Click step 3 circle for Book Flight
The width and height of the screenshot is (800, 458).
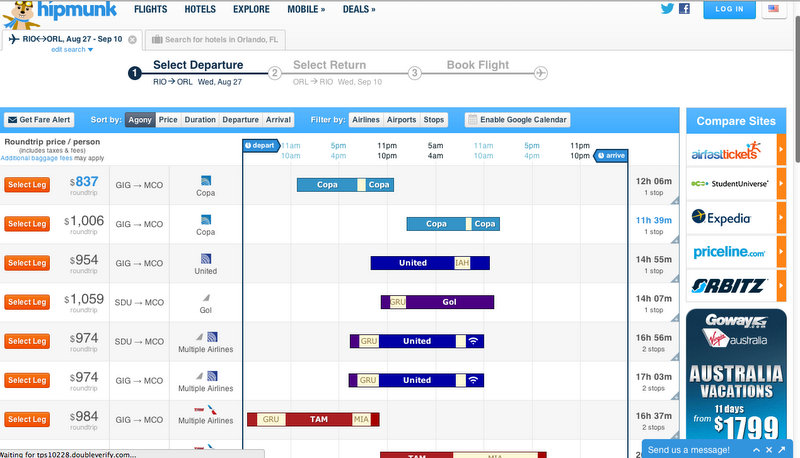tap(414, 73)
